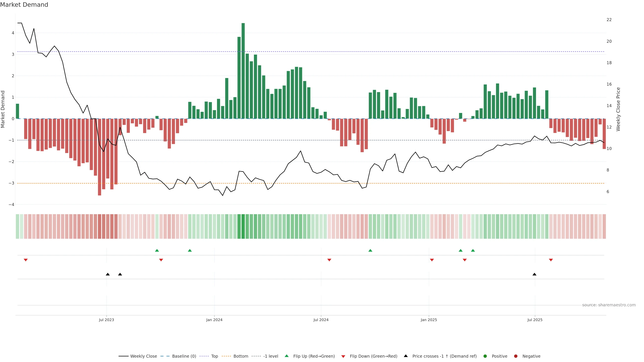Click the green Positive legend dot
The width and height of the screenshot is (644, 362).
(x=485, y=356)
